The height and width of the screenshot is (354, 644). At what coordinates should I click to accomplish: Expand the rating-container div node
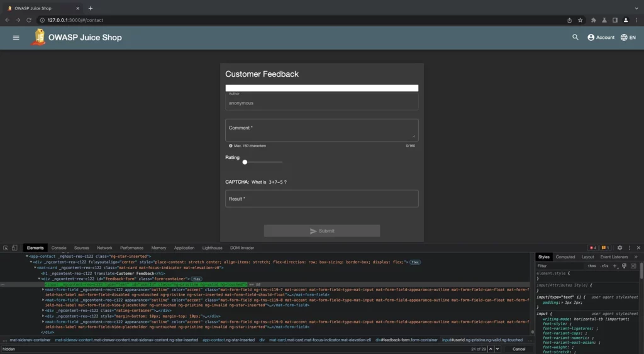pyautogui.click(x=43, y=311)
